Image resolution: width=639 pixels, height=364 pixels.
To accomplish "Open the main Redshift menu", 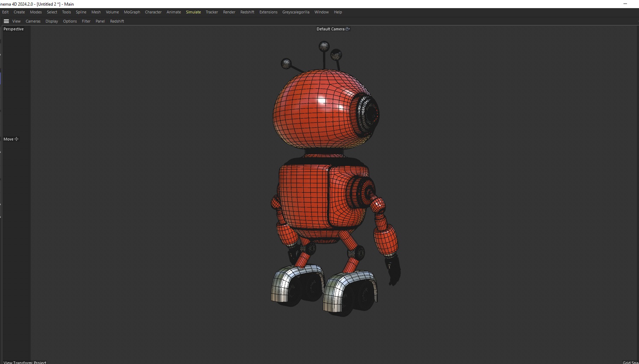I will click(x=247, y=12).
